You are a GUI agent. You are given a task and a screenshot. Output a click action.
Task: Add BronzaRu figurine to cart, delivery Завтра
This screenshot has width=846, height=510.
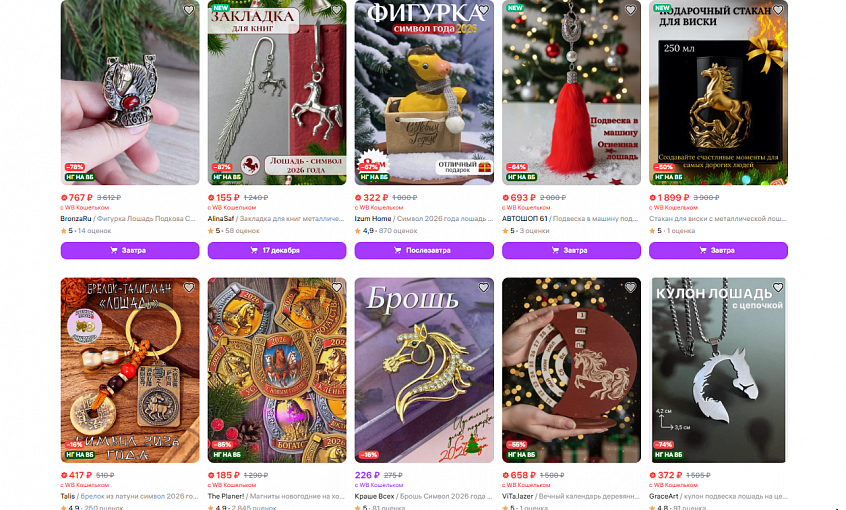(x=130, y=250)
